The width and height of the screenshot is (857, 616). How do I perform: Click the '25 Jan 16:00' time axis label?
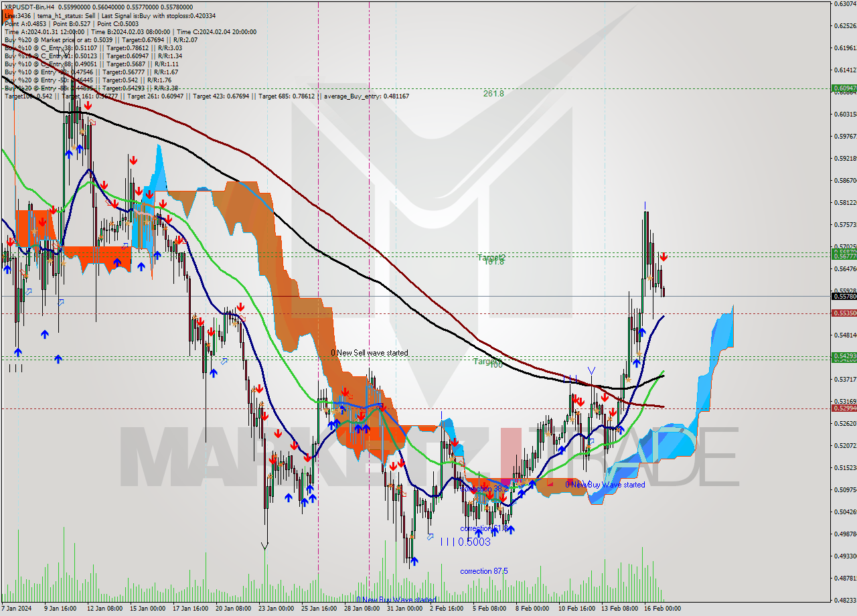(319, 609)
